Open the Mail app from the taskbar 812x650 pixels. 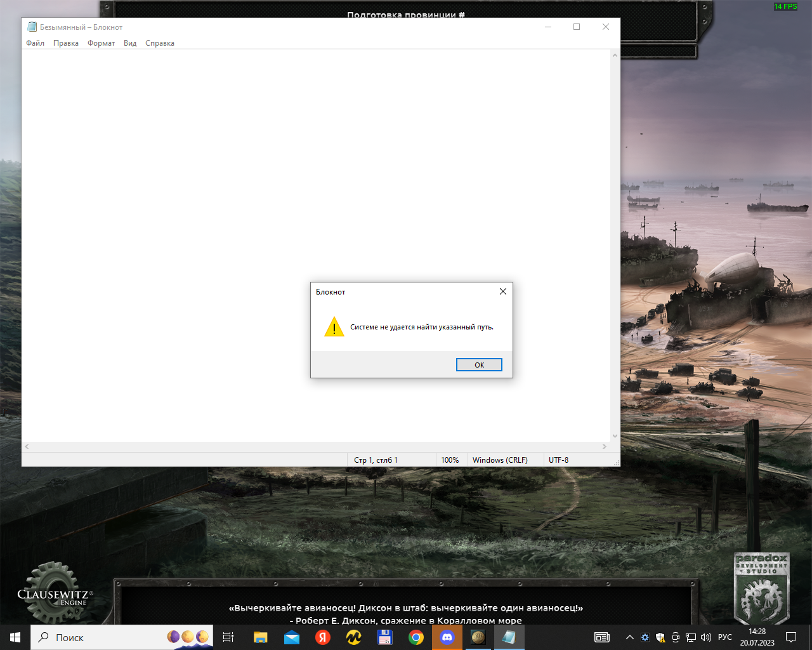coord(292,637)
